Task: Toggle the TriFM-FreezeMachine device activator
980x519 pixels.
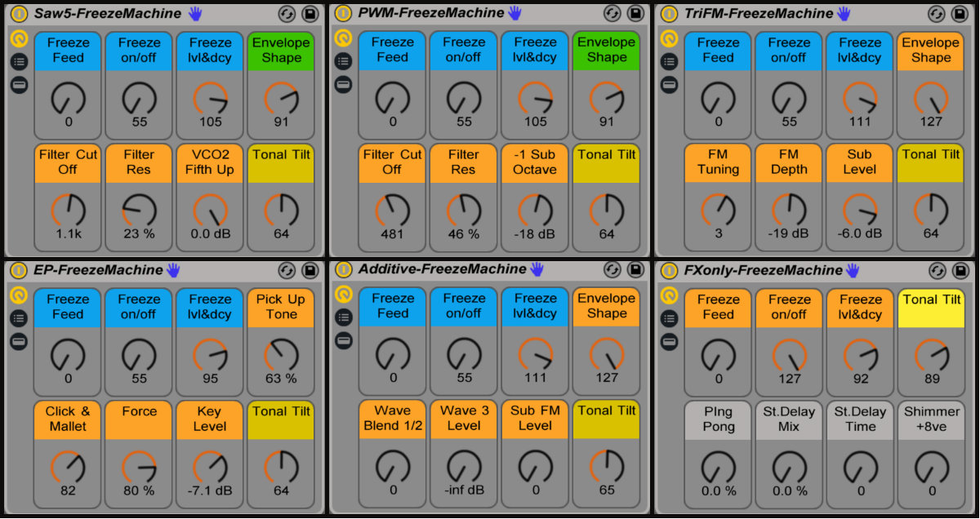Action: click(669, 14)
